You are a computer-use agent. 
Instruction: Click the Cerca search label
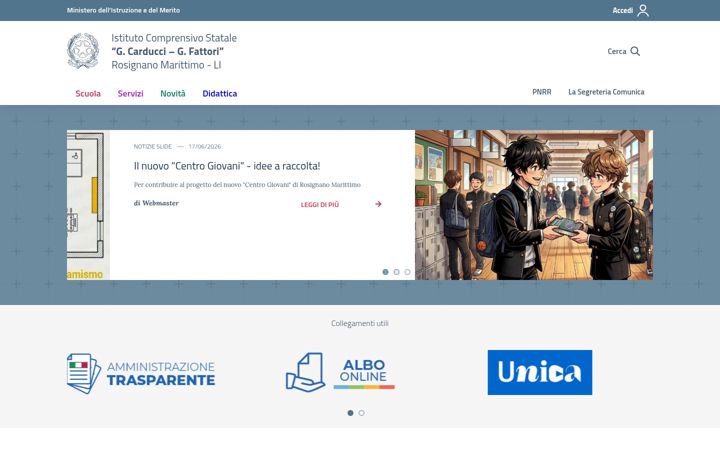coord(617,51)
